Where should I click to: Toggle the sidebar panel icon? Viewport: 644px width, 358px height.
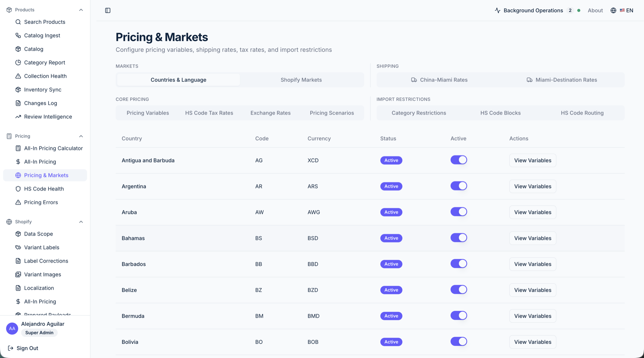(108, 10)
